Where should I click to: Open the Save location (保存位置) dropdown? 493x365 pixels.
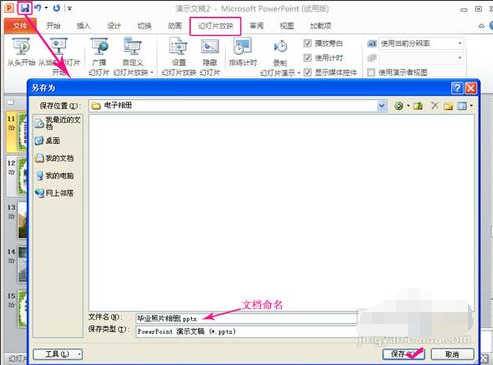pyautogui.click(x=381, y=106)
